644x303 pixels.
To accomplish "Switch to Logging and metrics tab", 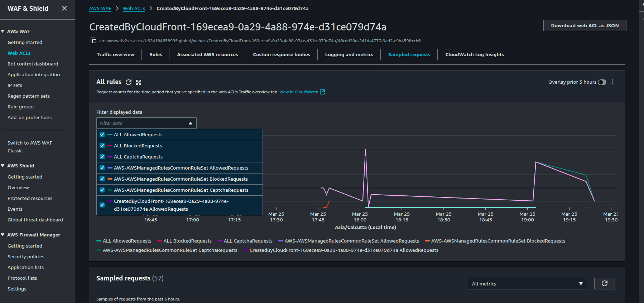I will 349,54.
